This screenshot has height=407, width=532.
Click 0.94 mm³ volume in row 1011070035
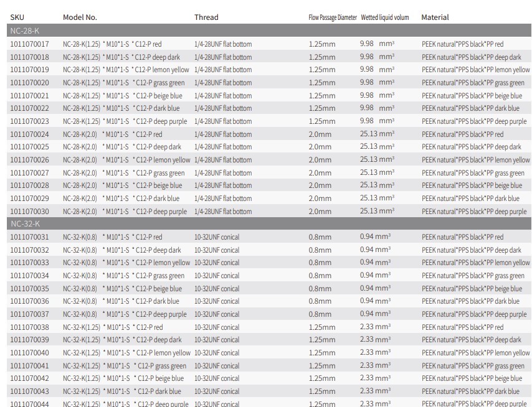click(x=375, y=288)
